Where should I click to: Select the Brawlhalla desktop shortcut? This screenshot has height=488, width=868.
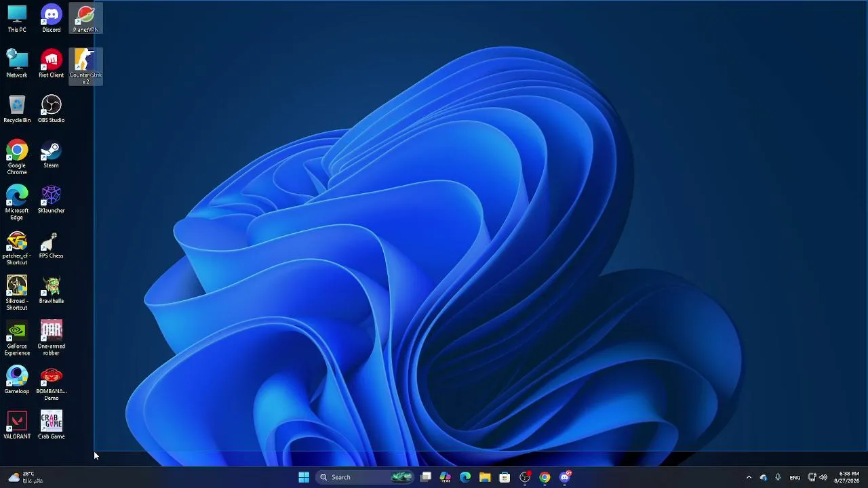point(51,290)
